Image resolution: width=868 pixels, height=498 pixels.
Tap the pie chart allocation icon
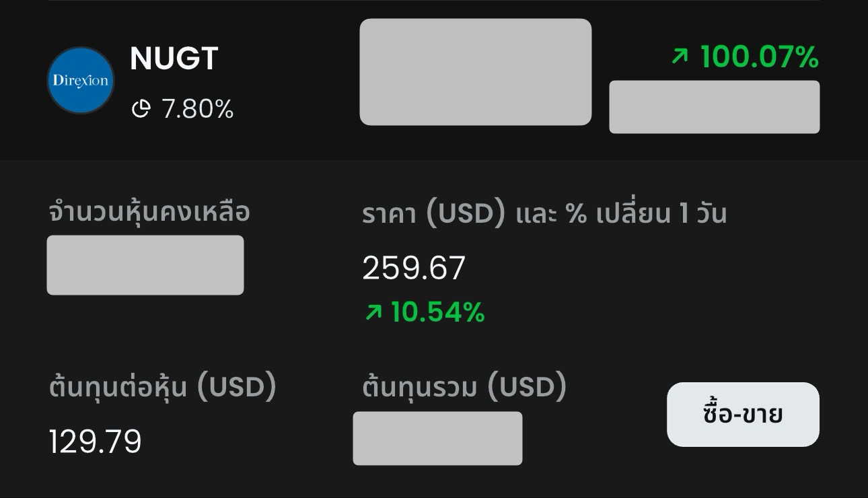click(x=140, y=108)
